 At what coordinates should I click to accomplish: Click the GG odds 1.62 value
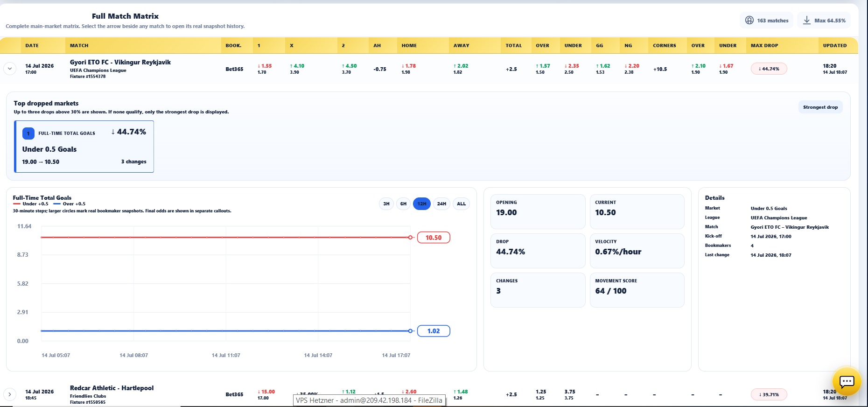point(603,66)
